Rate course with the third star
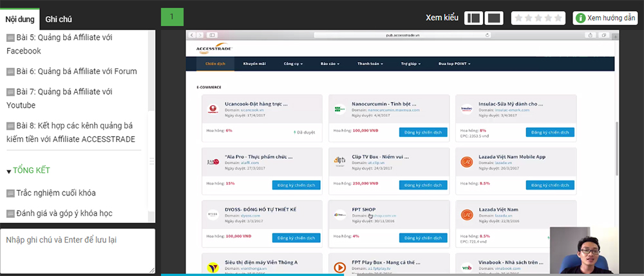The height and width of the screenshot is (276, 644). point(538,18)
